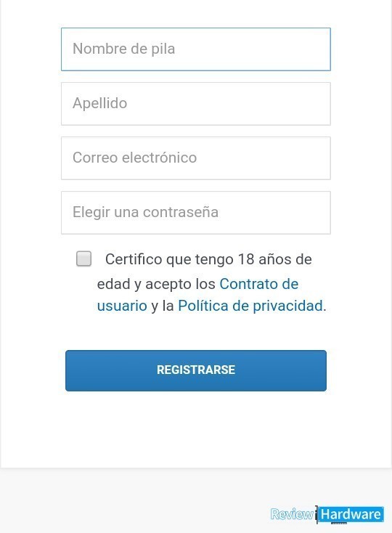Viewport: 392px width, 533px height.
Task: Click the Review Hardware watermark logo
Action: (327, 514)
